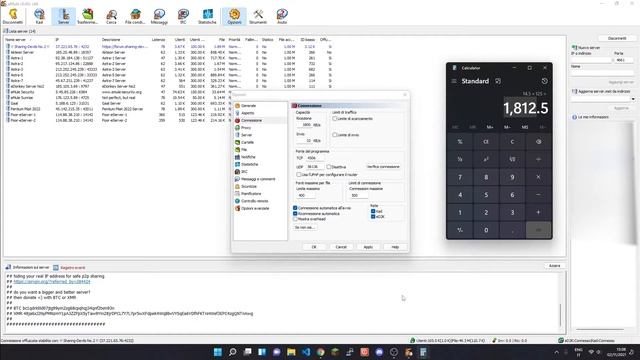
Task: Click the Opzioni toolbar icon
Action: 234,16
